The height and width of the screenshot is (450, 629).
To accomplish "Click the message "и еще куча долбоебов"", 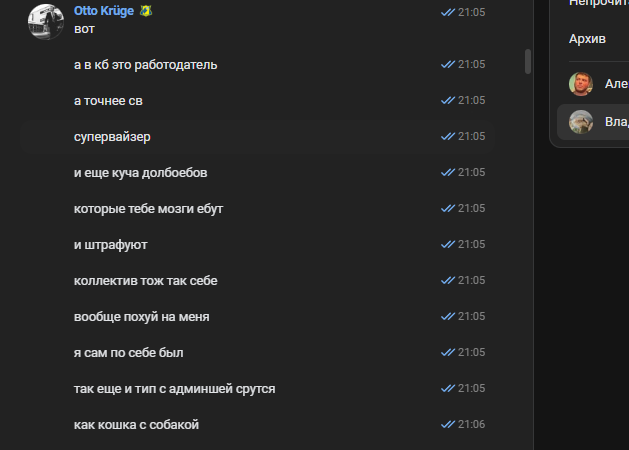I will [141, 173].
